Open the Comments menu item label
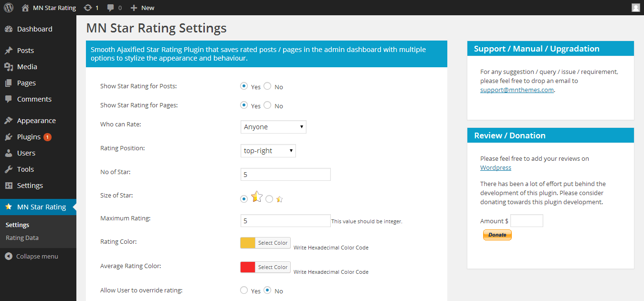This screenshot has height=301, width=644. 34,99
